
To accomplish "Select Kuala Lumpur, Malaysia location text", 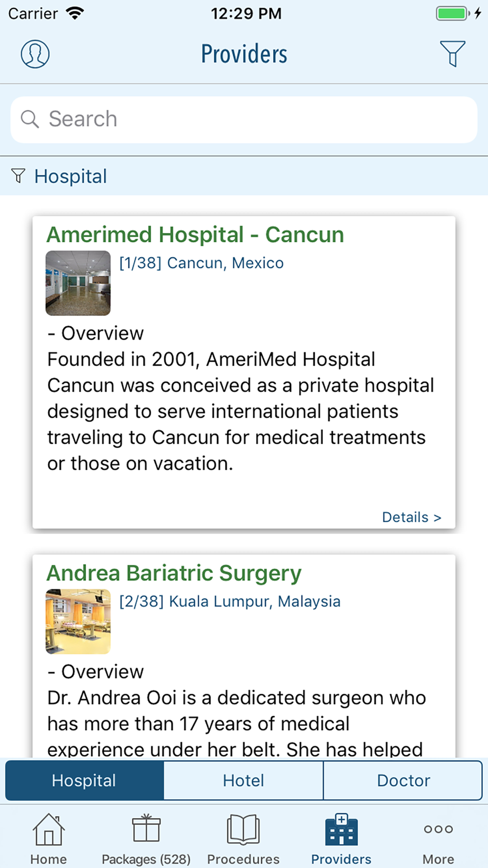I will pos(254,601).
